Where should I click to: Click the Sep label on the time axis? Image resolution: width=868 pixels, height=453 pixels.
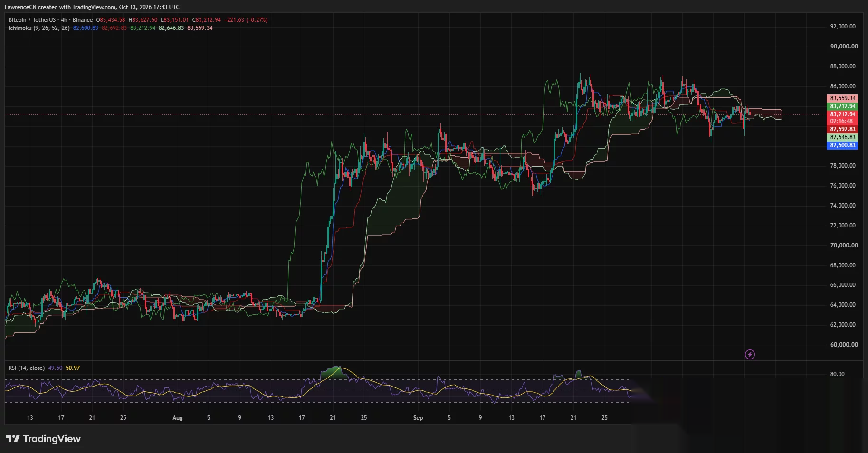click(418, 418)
